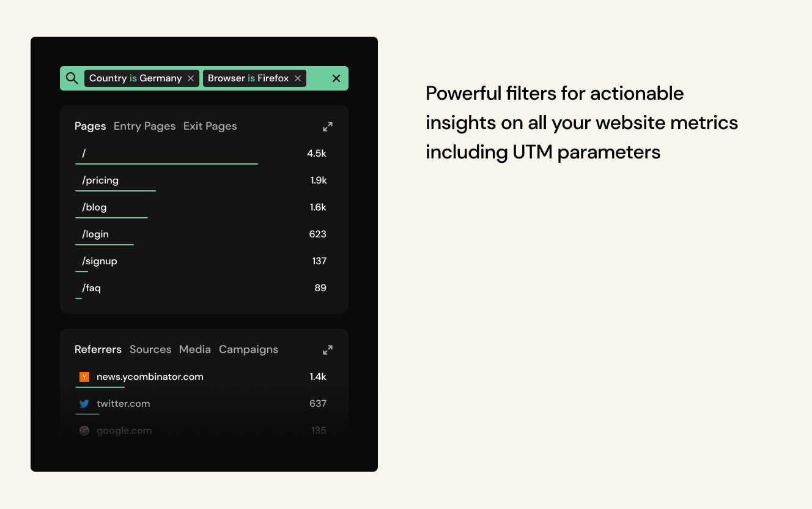Remove the Country is Germany filter
Image resolution: width=812 pixels, height=509 pixels.
tap(191, 78)
